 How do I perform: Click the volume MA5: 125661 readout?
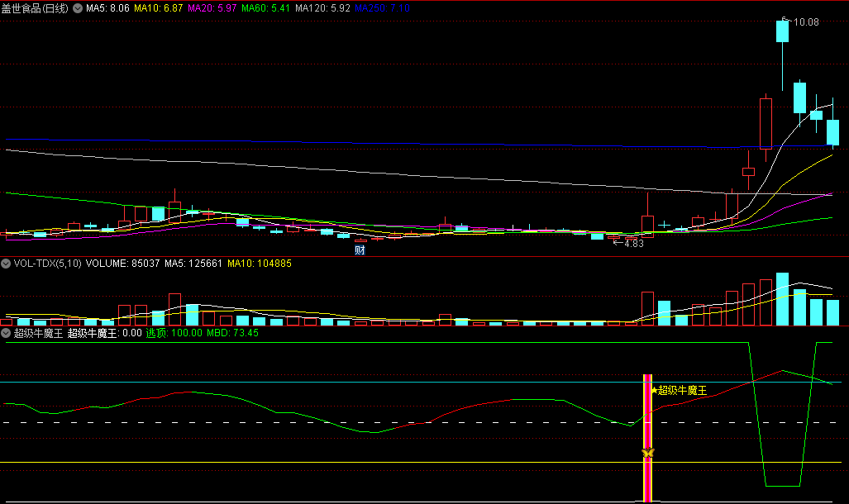[x=193, y=264]
